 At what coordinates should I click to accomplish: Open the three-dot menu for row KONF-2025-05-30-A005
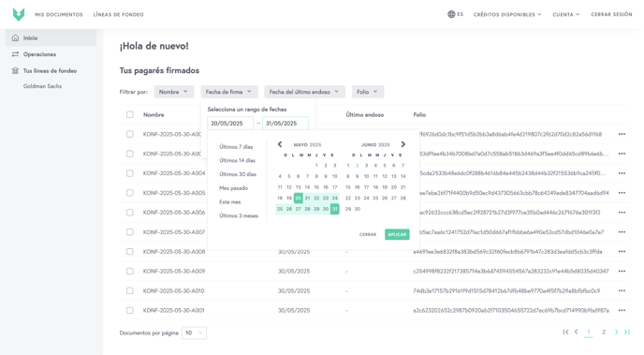coord(622,193)
